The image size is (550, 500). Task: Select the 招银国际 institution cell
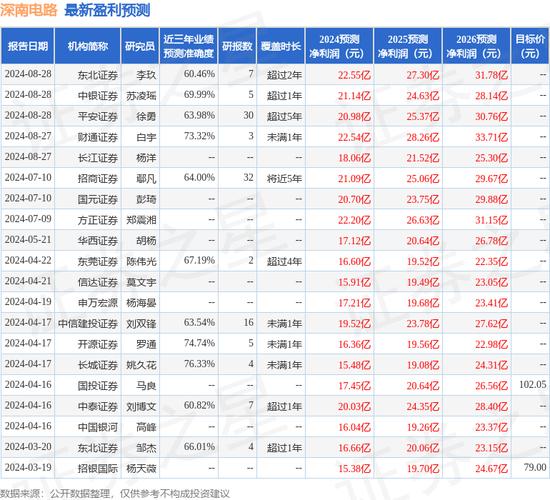[x=98, y=468]
